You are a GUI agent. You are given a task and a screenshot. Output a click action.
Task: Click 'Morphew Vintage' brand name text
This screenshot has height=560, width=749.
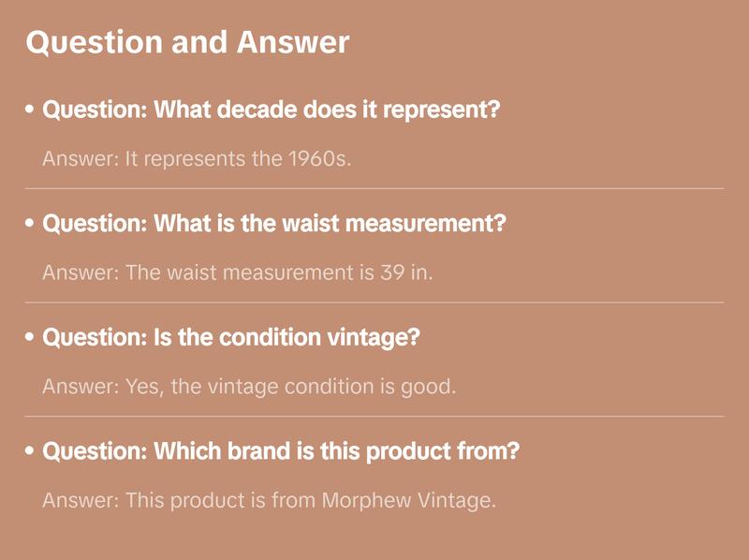pos(407,501)
